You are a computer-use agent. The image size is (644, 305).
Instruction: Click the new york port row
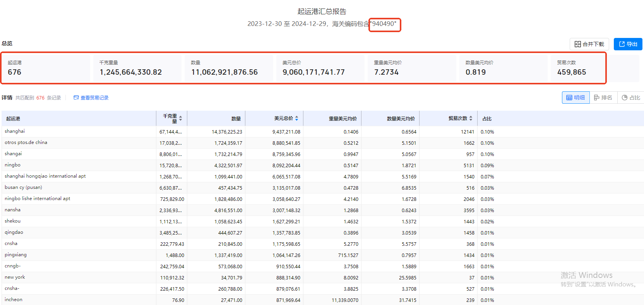tap(15, 278)
